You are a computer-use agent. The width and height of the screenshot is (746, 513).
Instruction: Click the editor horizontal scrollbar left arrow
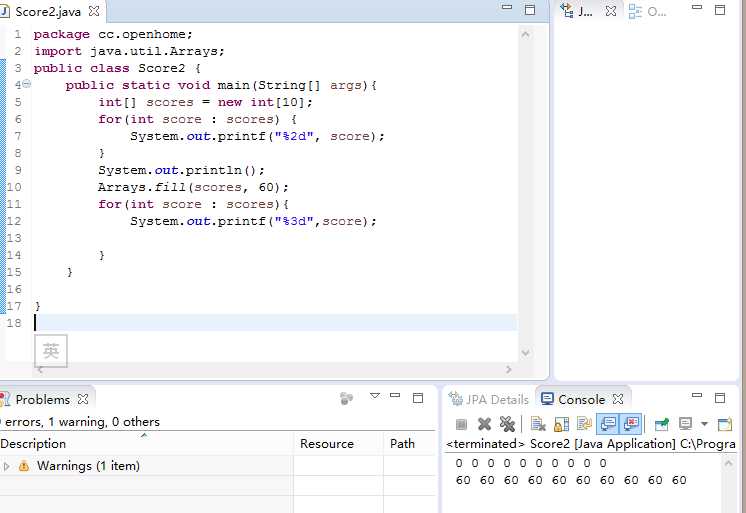(40, 369)
